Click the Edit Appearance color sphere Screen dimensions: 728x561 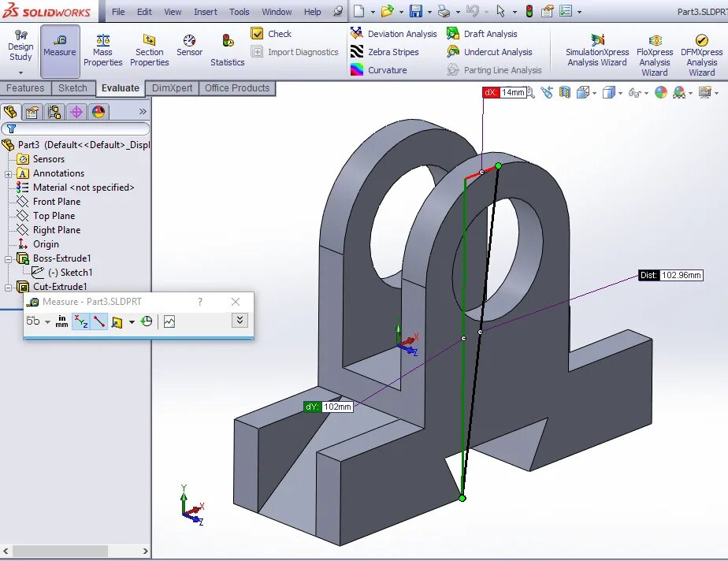point(661,92)
